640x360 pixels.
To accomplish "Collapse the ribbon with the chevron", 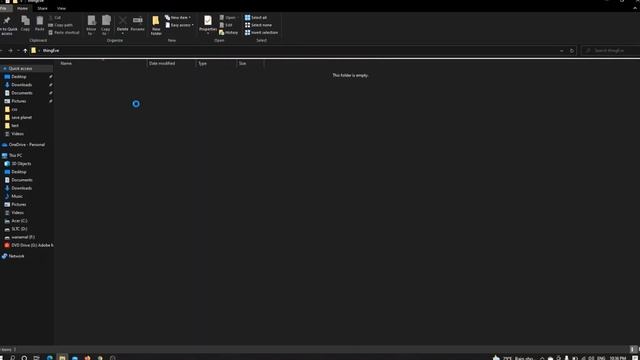I will tap(635, 8).
